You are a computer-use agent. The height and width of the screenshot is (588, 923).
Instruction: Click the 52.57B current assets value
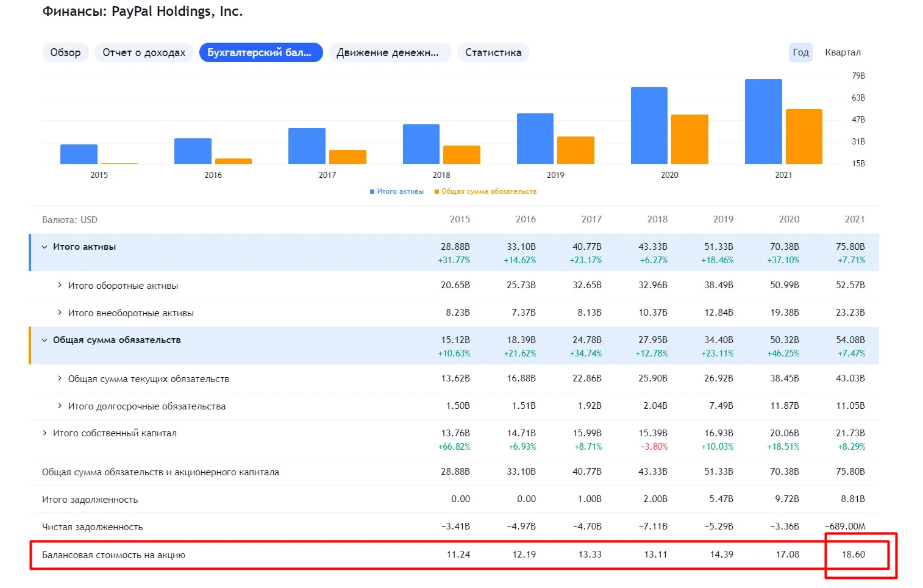click(850, 285)
